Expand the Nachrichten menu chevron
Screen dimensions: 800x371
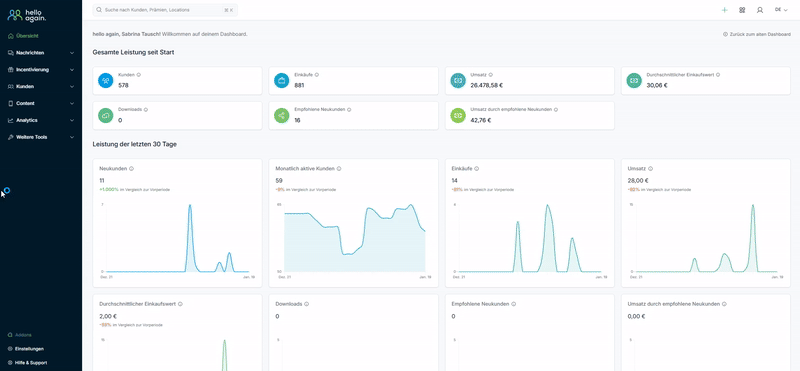pos(72,53)
